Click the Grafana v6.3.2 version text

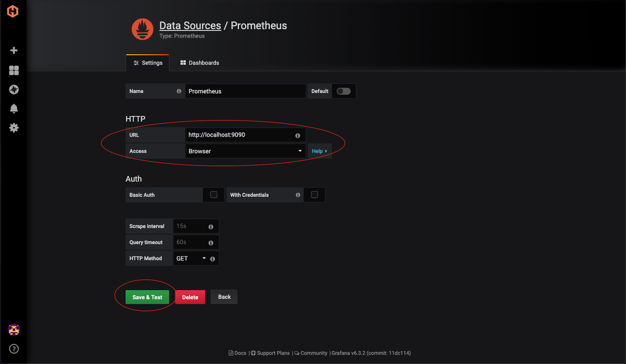[x=372, y=353]
